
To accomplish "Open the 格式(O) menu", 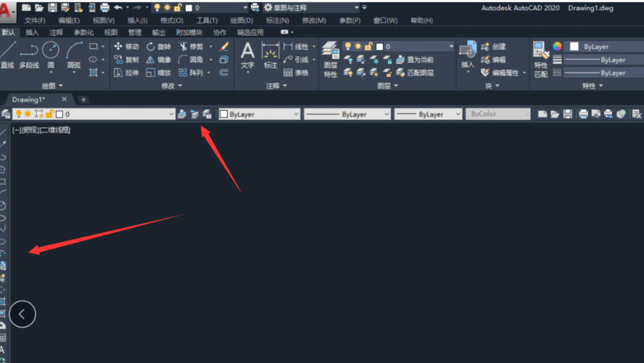I will click(172, 20).
